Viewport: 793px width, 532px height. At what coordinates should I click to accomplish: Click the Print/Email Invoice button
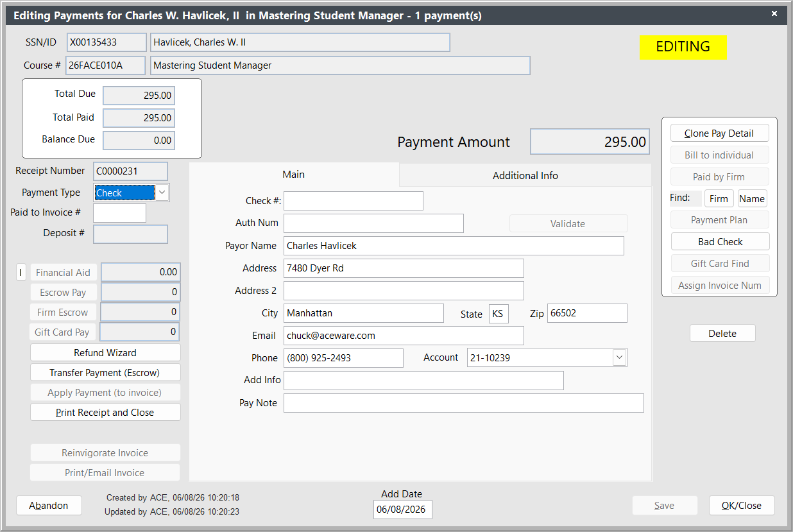pos(105,473)
